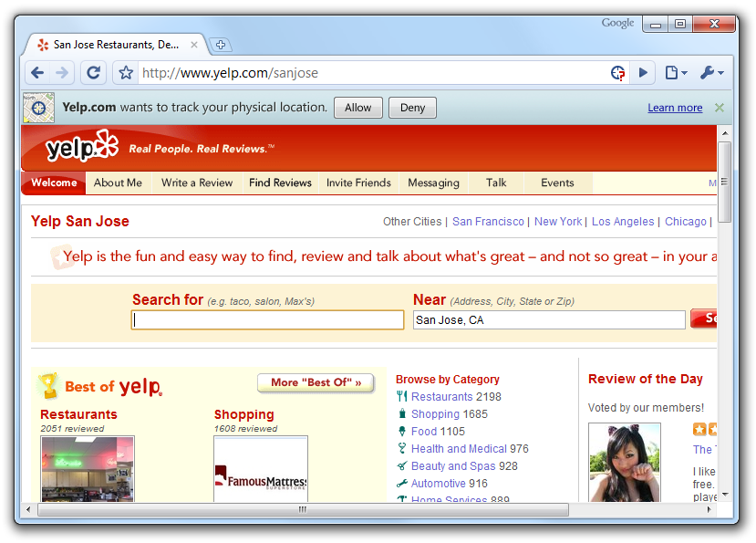This screenshot has width=756, height=543.
Task: Open the Events tab
Action: point(557,183)
